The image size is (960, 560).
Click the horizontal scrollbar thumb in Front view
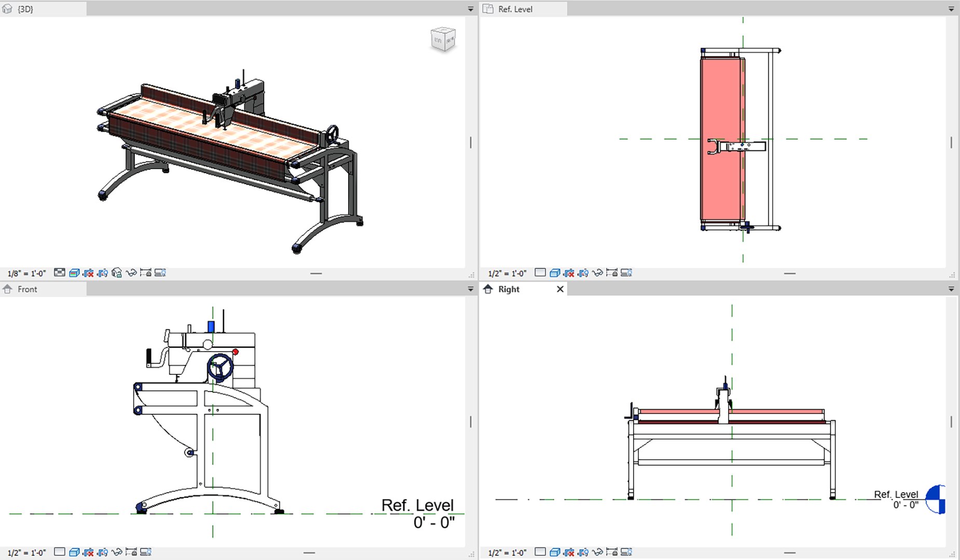click(x=309, y=553)
